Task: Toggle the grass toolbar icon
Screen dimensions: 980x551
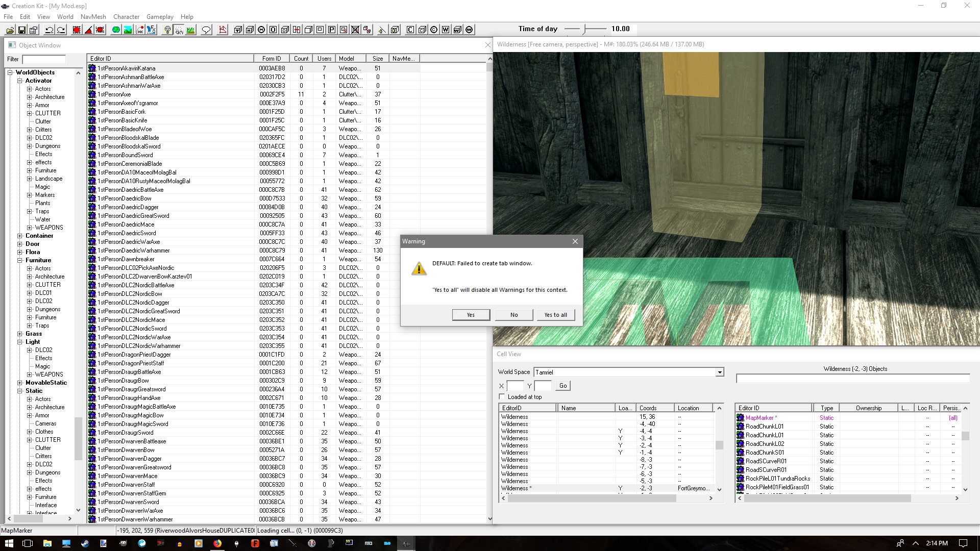Action: point(191,30)
